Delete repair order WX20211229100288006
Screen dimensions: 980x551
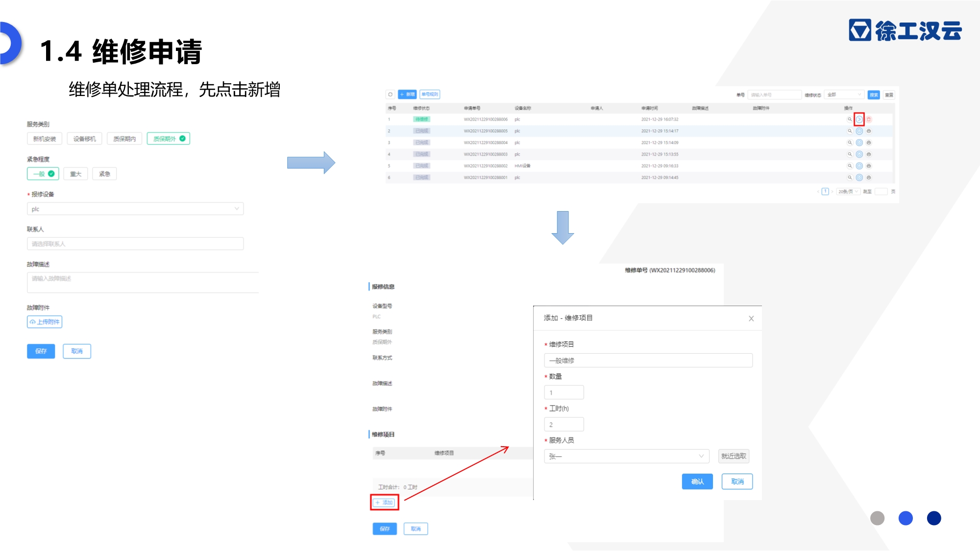pos(869,119)
